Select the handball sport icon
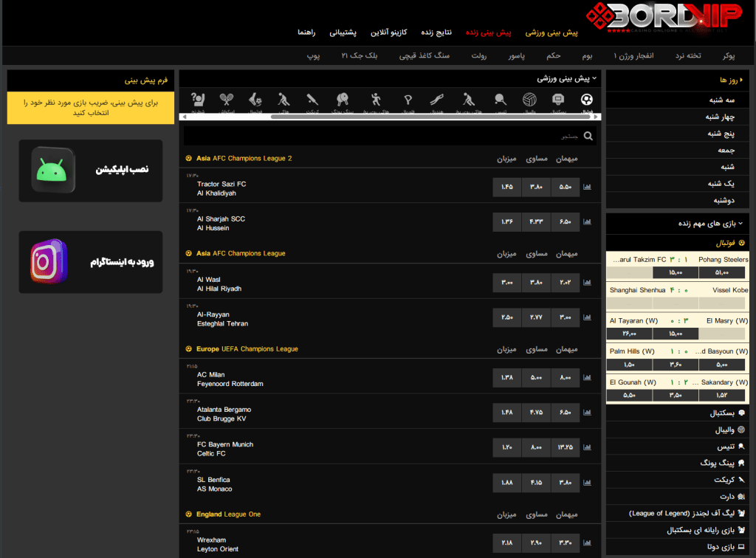Image resolution: width=756 pixels, height=558 pixels. point(437,100)
